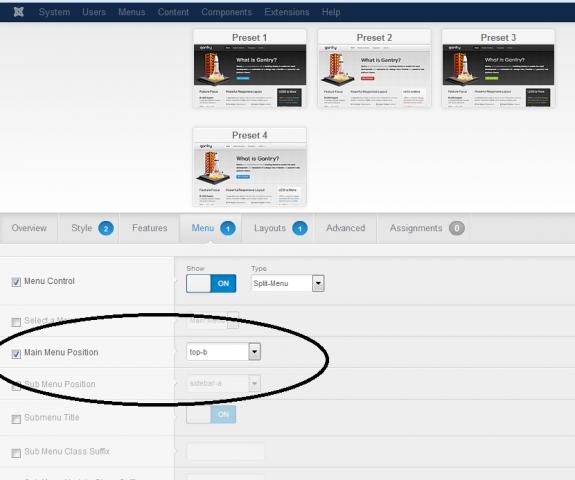Expand the top-b position dropdown
575x480 pixels.
[x=223, y=352]
